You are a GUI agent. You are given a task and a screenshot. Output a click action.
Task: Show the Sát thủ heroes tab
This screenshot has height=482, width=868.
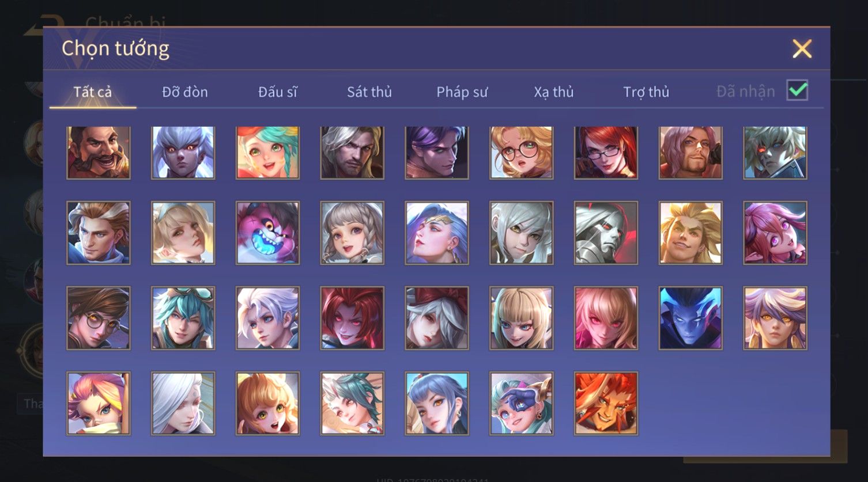pos(369,92)
